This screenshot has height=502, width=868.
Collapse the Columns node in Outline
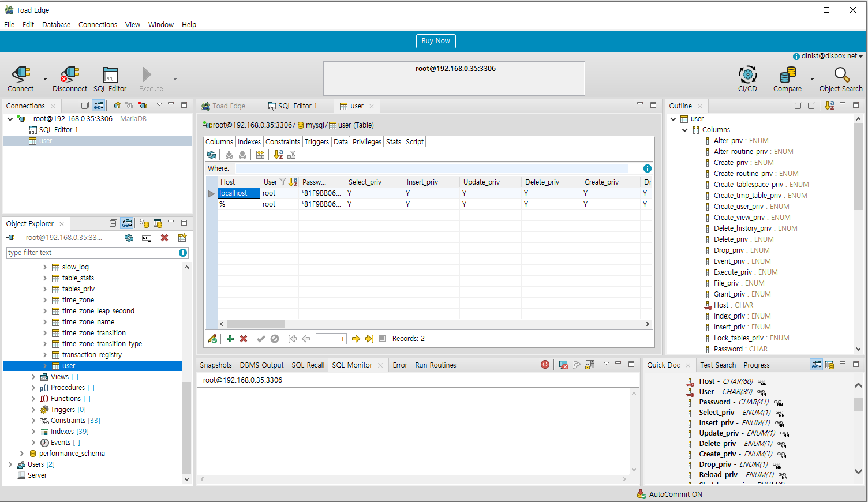[684, 130]
